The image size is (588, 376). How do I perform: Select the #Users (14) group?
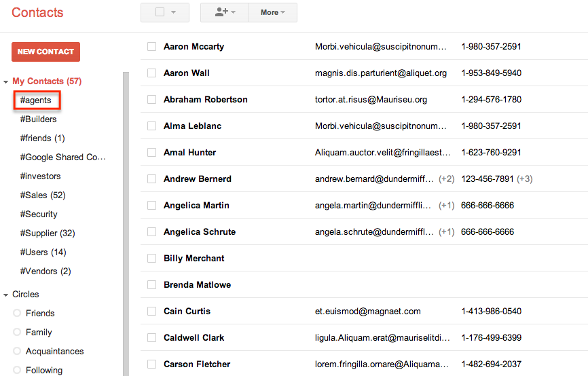tap(43, 252)
